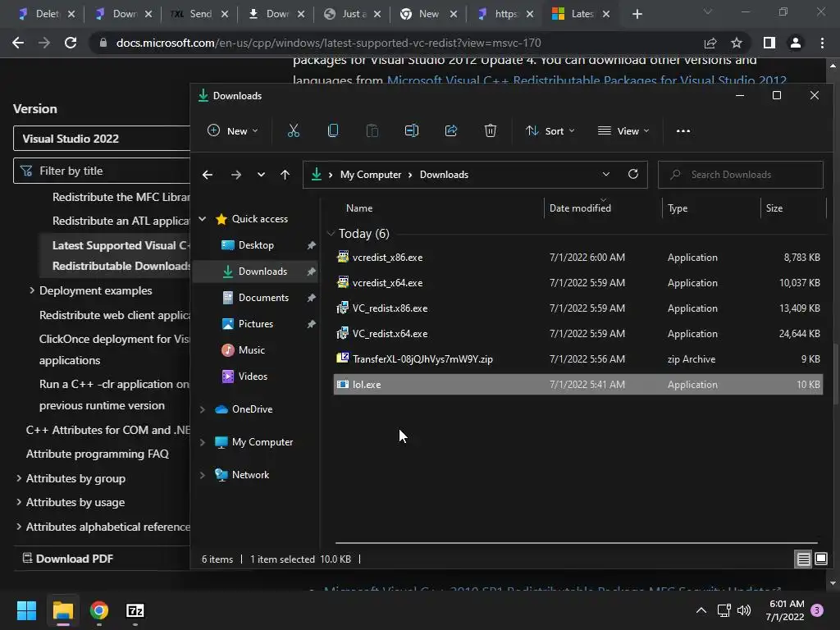
Task: Switch to details view layout icon
Action: 803,559
